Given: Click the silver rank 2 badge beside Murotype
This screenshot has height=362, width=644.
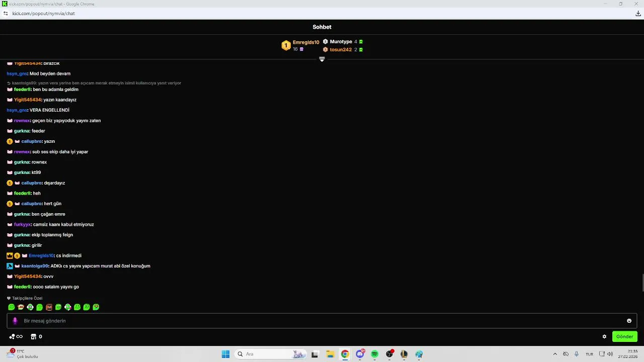Looking at the screenshot, I should [x=326, y=42].
